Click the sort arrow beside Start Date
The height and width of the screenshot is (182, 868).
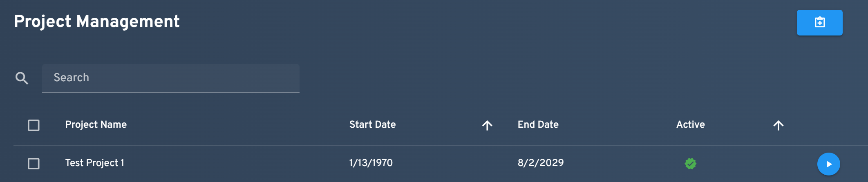coord(487,125)
